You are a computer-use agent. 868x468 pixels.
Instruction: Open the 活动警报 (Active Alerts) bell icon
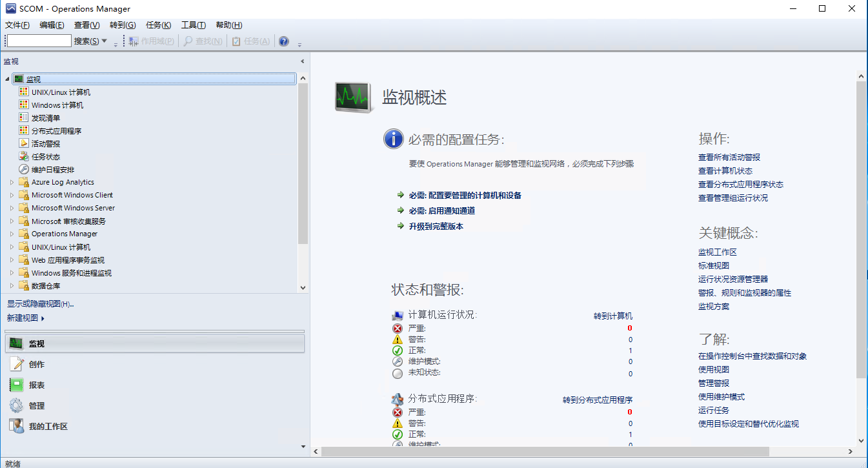(x=23, y=143)
